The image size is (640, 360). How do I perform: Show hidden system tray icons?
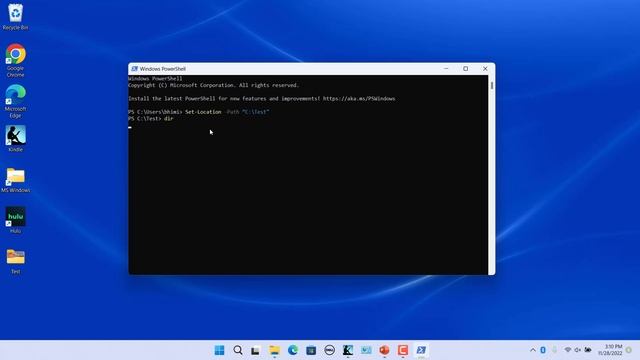(533, 350)
